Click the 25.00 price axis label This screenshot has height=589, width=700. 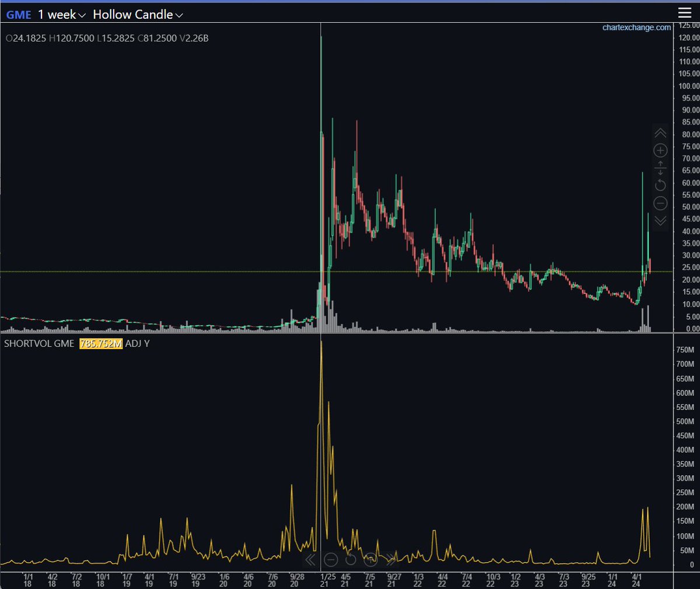[691, 268]
